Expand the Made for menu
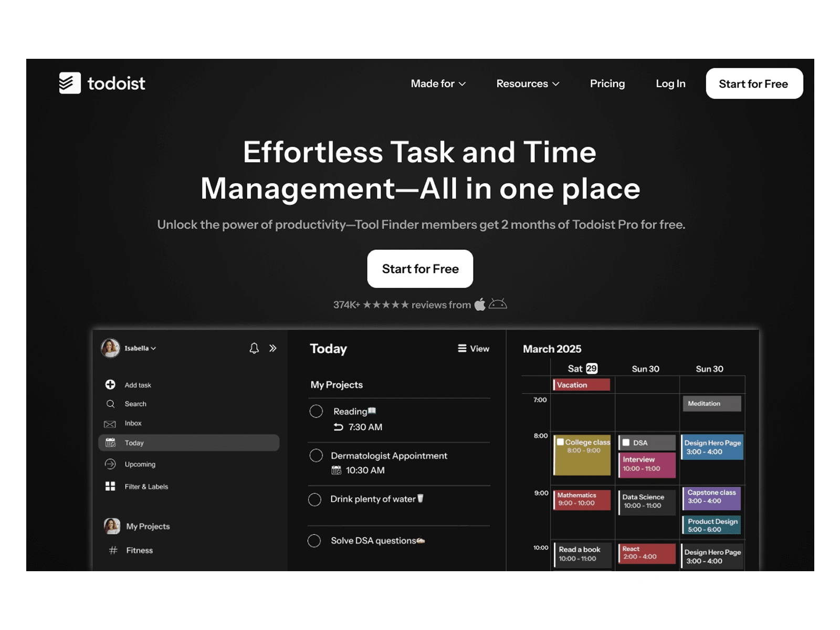840x630 pixels. click(438, 83)
